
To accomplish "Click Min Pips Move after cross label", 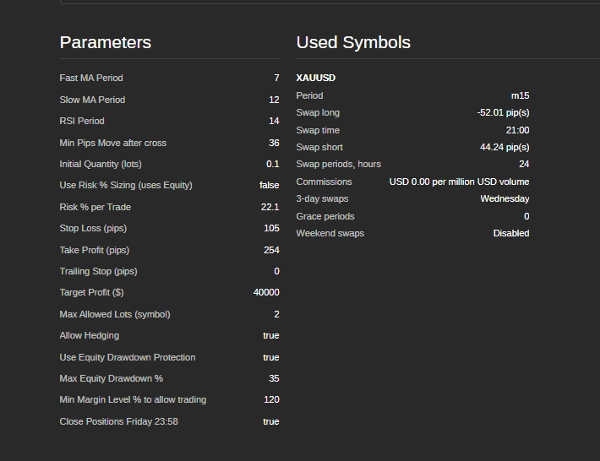I will 113,143.
